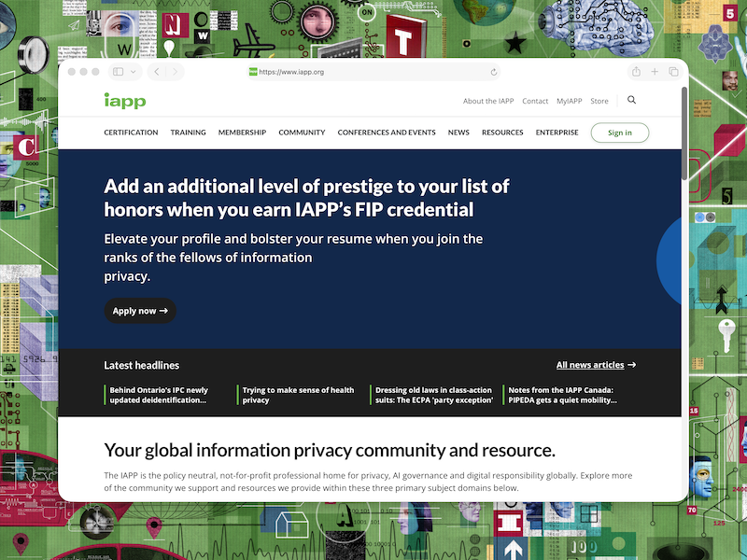Follow the Contact link
Viewport: 747px width, 560px height.
(x=535, y=101)
